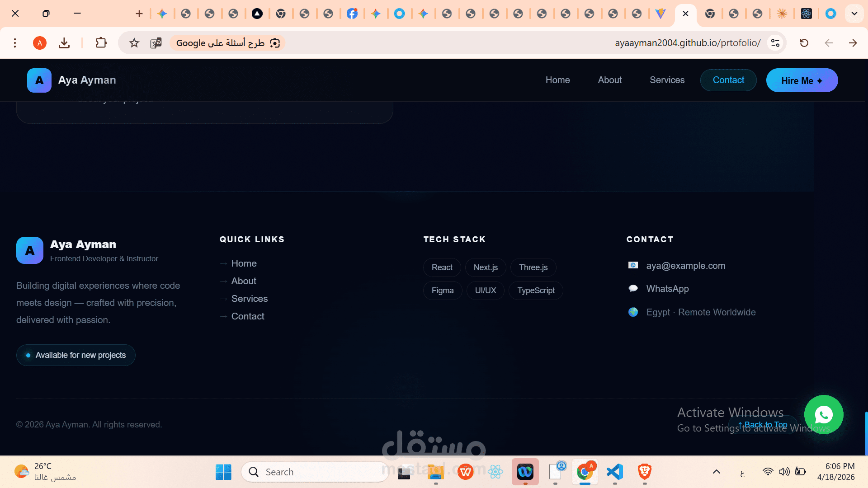Open the extensions puzzle icon
The image size is (868, 488).
101,43
